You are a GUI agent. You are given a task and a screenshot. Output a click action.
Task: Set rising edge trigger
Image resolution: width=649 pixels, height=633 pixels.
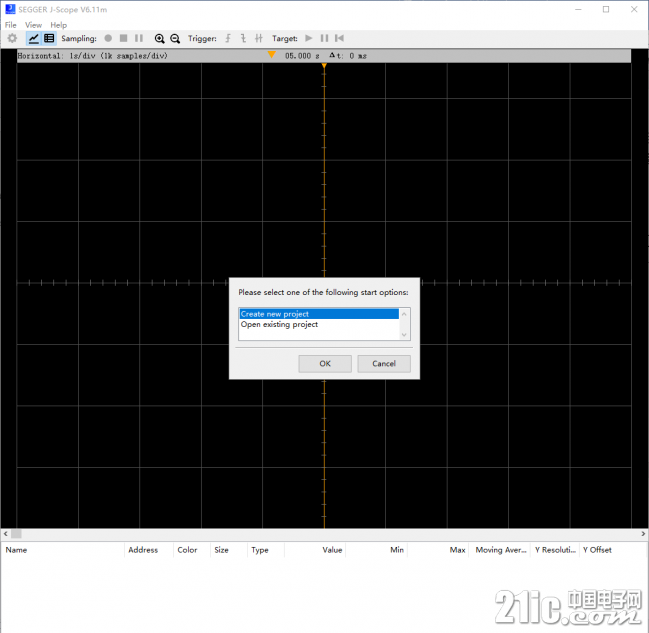(x=228, y=38)
